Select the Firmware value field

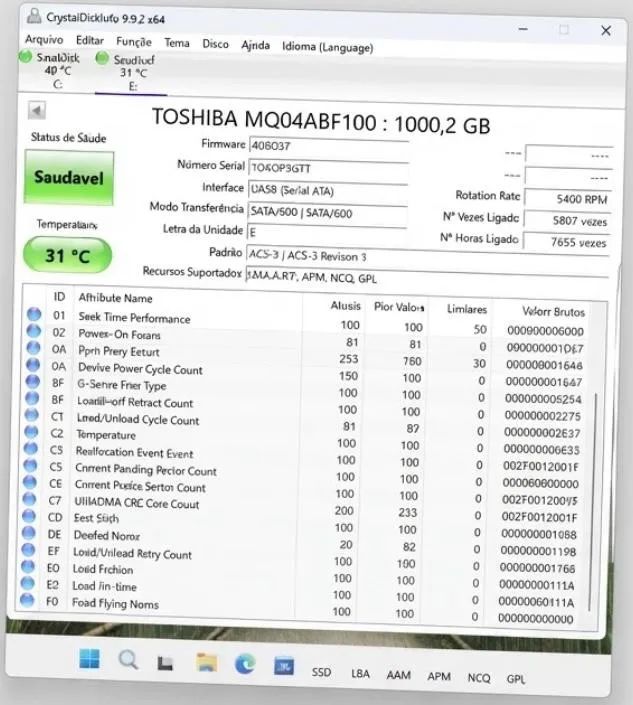pyautogui.click(x=328, y=146)
